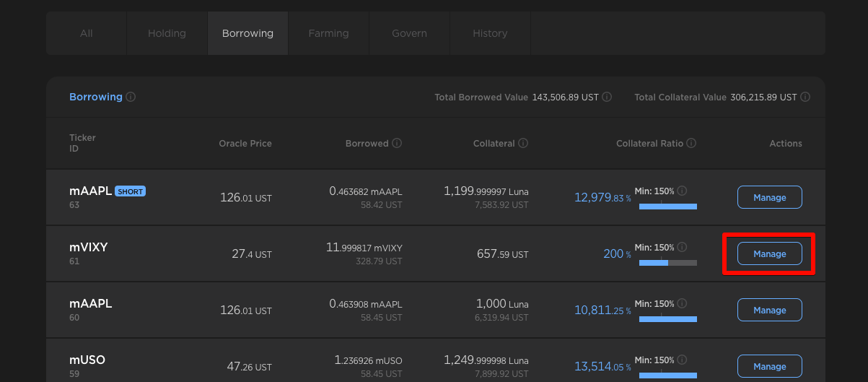Select the Govern tab
This screenshot has height=382, width=868.
[409, 33]
